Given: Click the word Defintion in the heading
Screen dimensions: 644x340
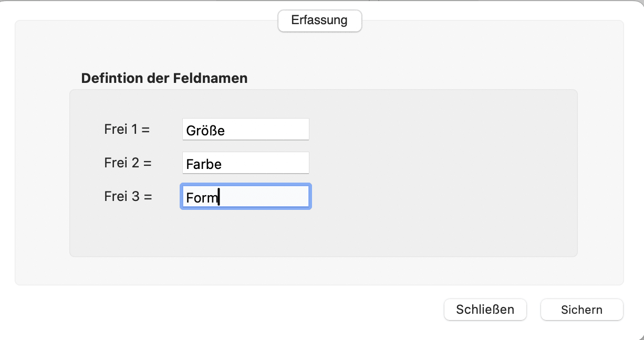Looking at the screenshot, I should [112, 79].
